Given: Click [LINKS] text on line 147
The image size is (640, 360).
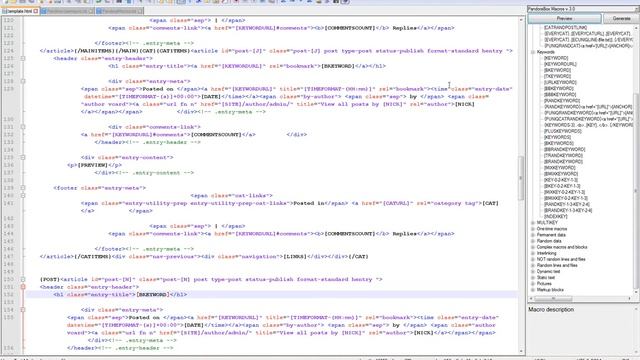Looking at the screenshot, I should [295, 257].
